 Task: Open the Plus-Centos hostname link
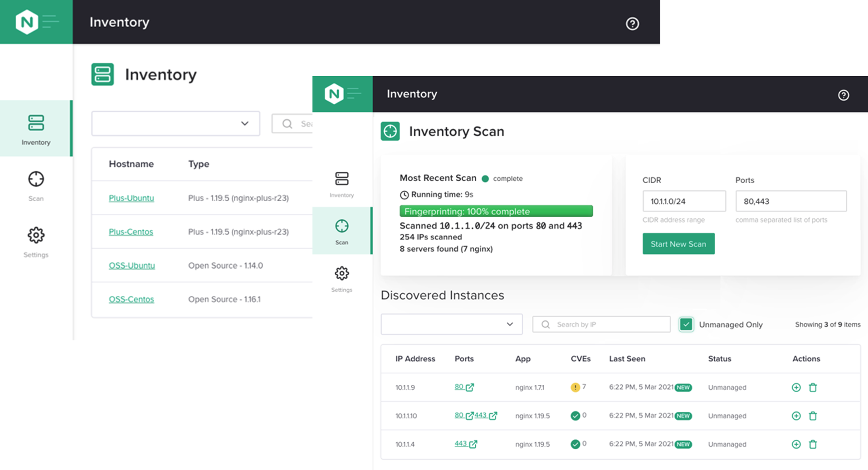tap(131, 232)
